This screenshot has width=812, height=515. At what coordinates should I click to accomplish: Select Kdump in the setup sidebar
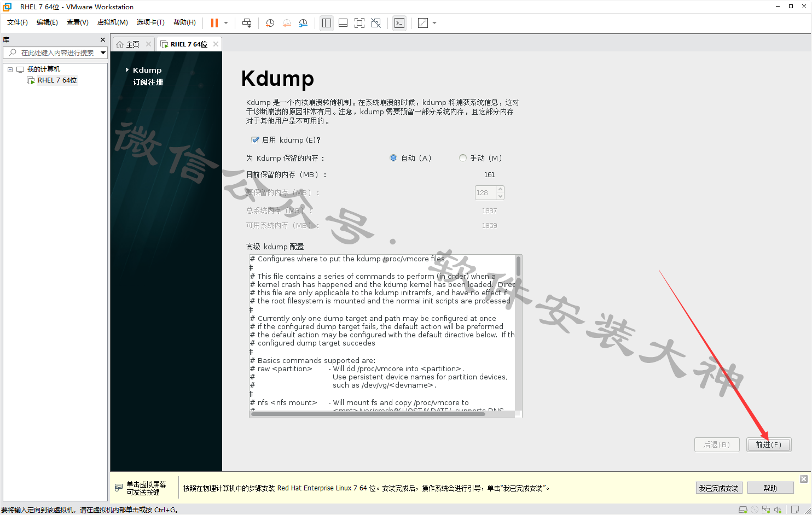tap(147, 70)
